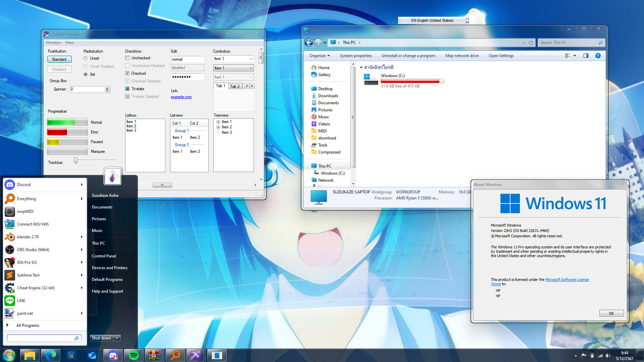Click the Start menu search box
Image resolution: width=644 pixels, height=362 pixels.
[x=44, y=338]
